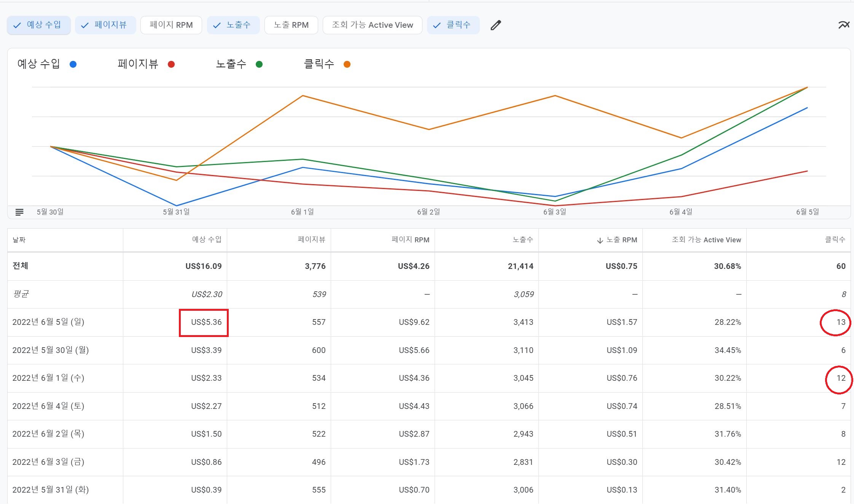Sort table by 예상 수입 column header
854x504 pixels.
point(207,240)
